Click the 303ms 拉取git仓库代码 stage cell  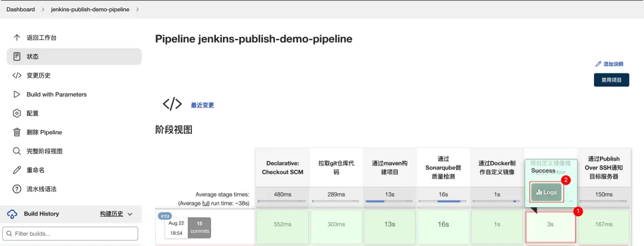coord(336,227)
